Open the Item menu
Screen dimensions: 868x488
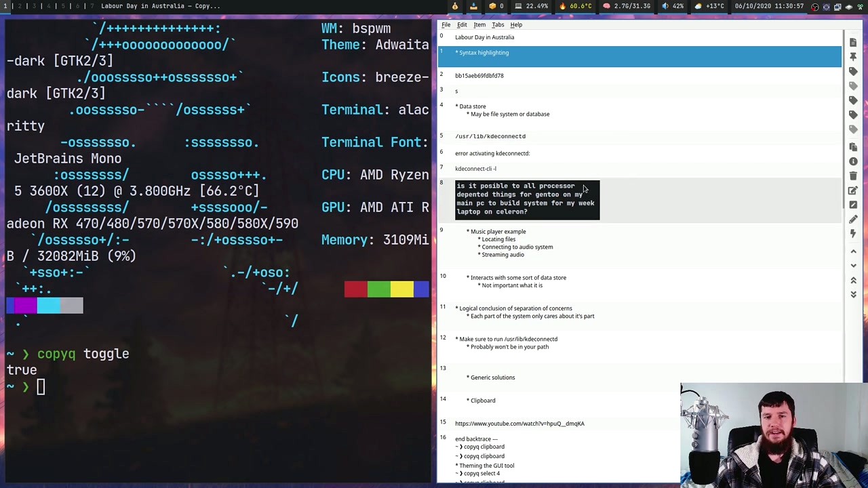point(479,24)
